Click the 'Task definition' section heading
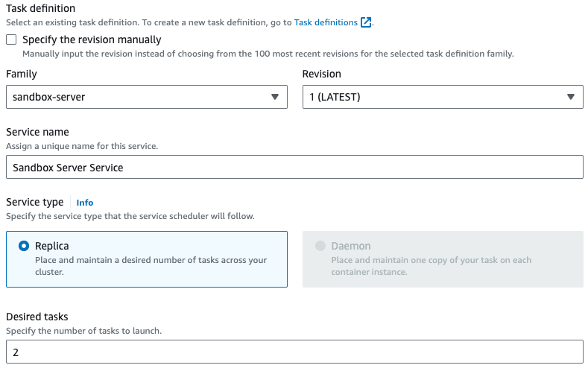Viewport: 588px width, 368px height. 40,8
